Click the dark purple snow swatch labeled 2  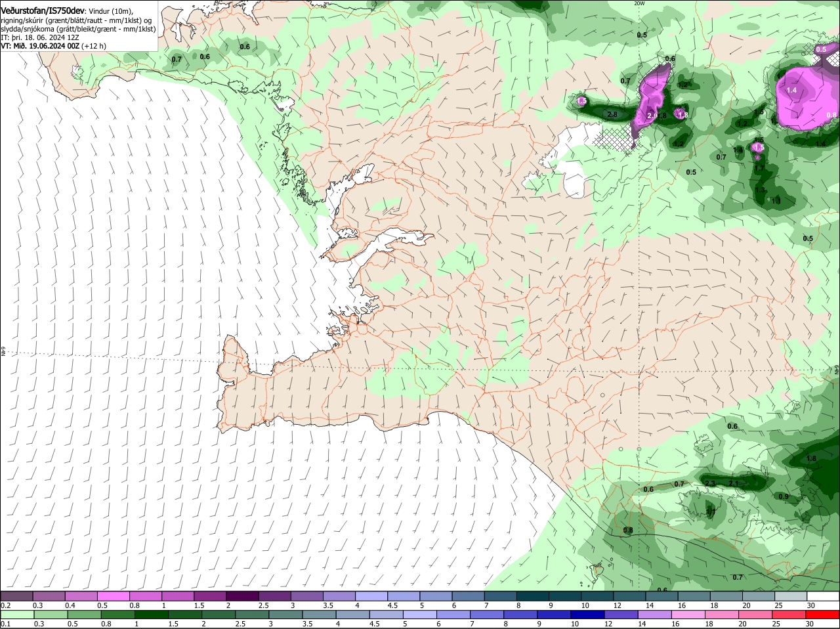[242, 596]
